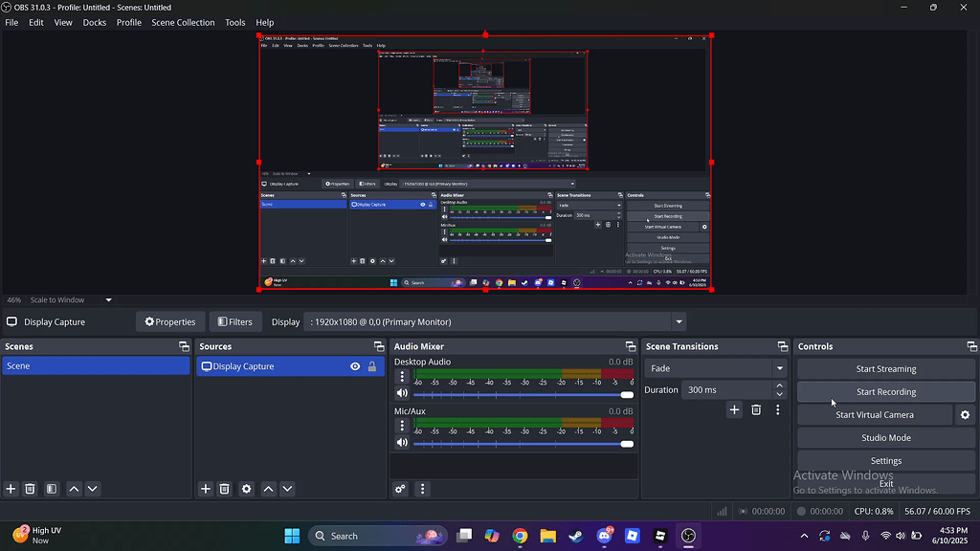Viewport: 980px width, 551px height.
Task: Open the Audio Mixer panel menu icon
Action: point(422,489)
